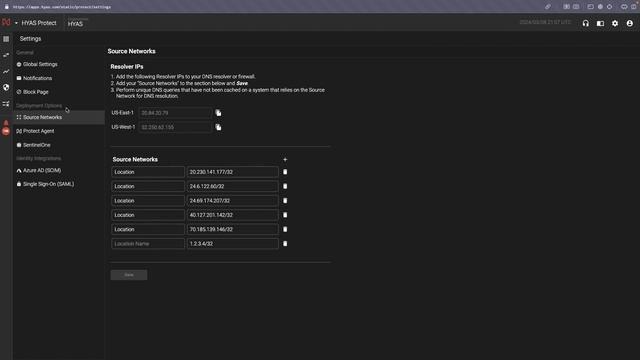Viewport: 640px width, 360px height.
Task: Click the red alert badge in the left rail
Action: (6, 131)
